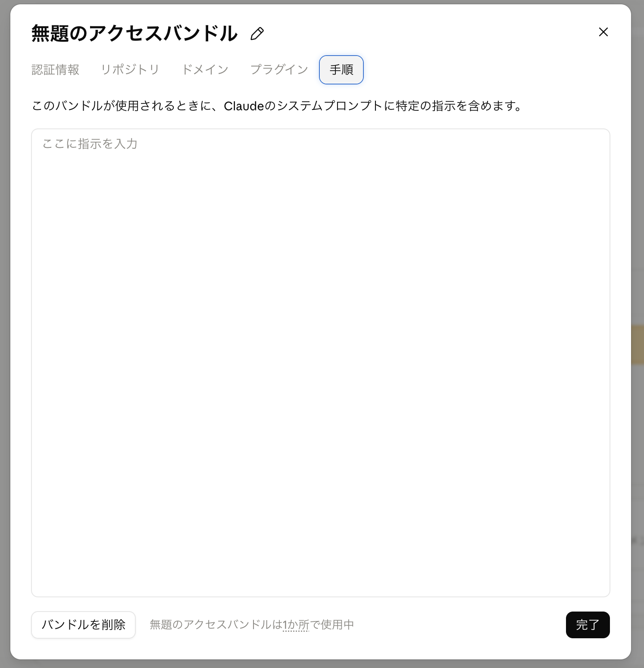Focus the ここに指示を入力 text area
The width and height of the screenshot is (644, 668).
pyautogui.click(x=321, y=363)
